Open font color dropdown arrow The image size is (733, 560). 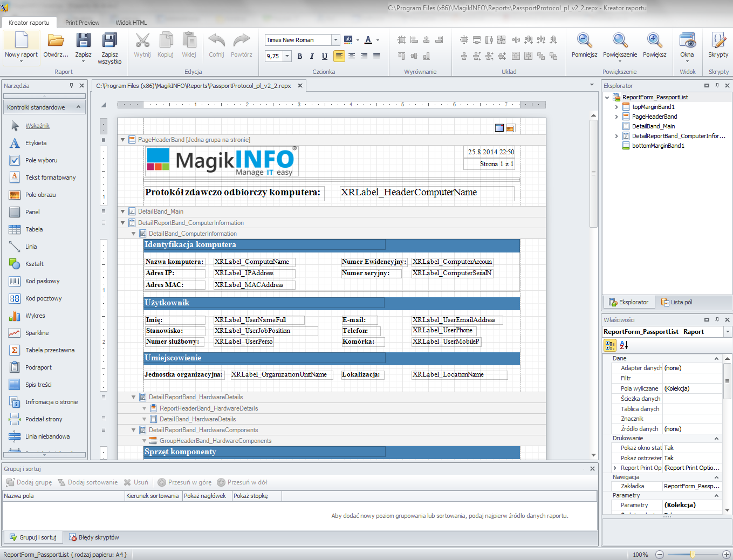[378, 40]
